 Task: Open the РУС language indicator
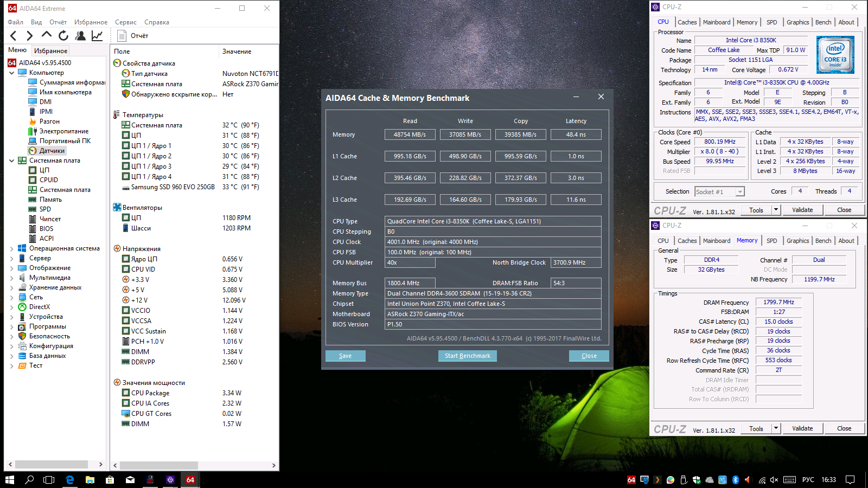(x=808, y=480)
